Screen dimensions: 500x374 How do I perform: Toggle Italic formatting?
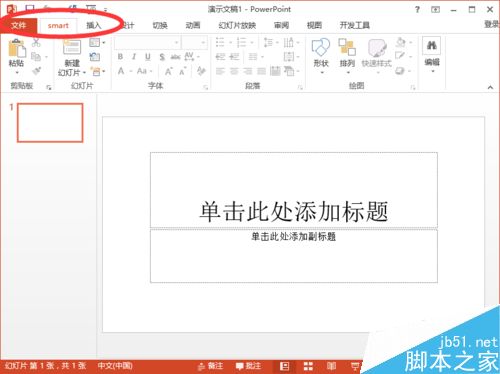tap(134, 57)
